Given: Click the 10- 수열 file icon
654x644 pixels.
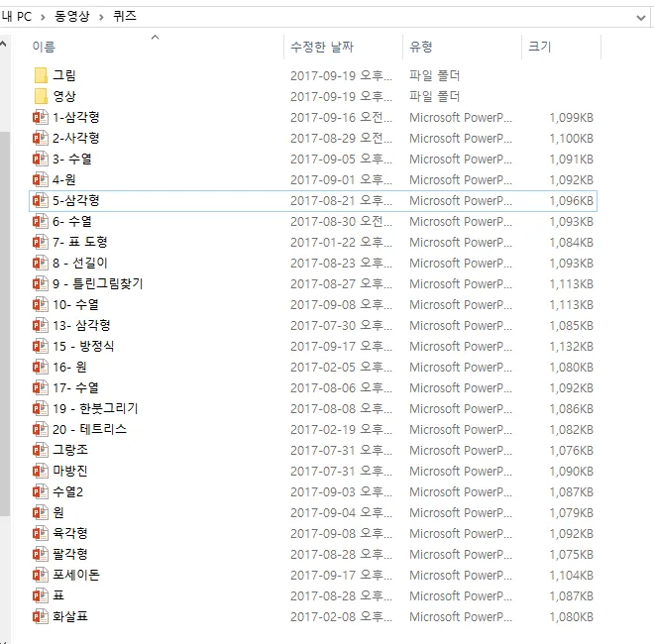Looking at the screenshot, I should pos(41,305).
